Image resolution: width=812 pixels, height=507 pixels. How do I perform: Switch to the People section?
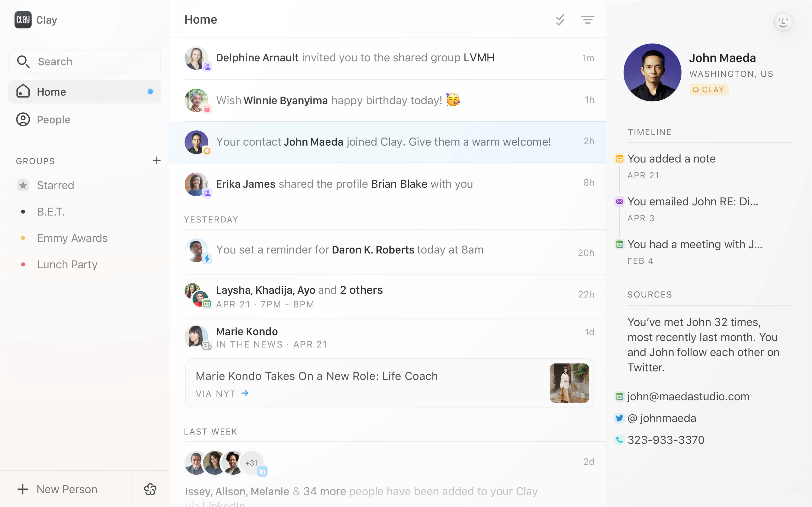pyautogui.click(x=53, y=119)
